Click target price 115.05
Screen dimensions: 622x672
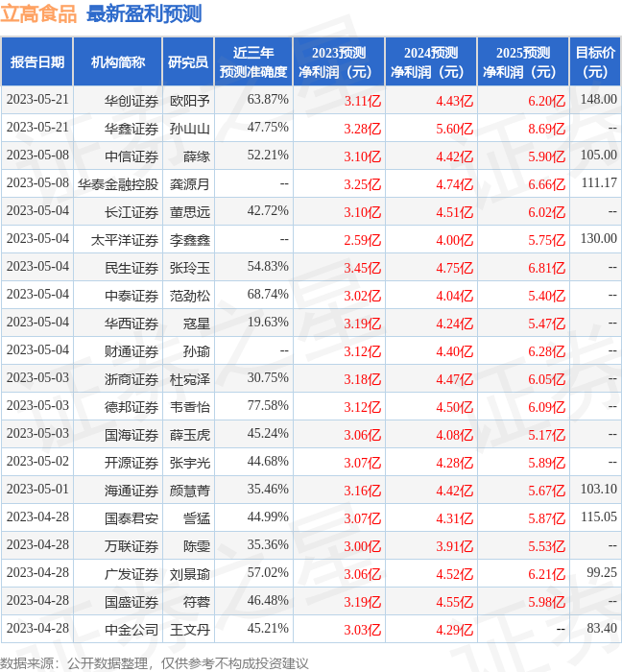point(598,516)
